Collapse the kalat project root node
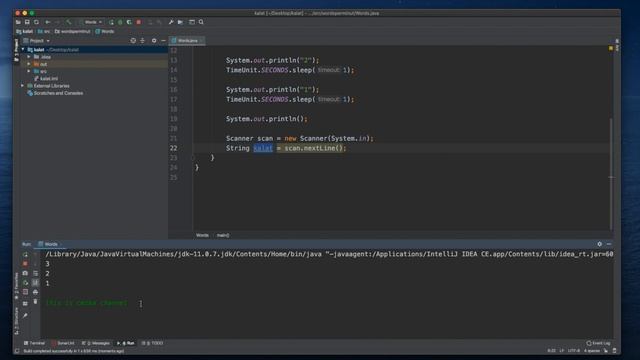The height and width of the screenshot is (360, 640). pyautogui.click(x=23, y=50)
